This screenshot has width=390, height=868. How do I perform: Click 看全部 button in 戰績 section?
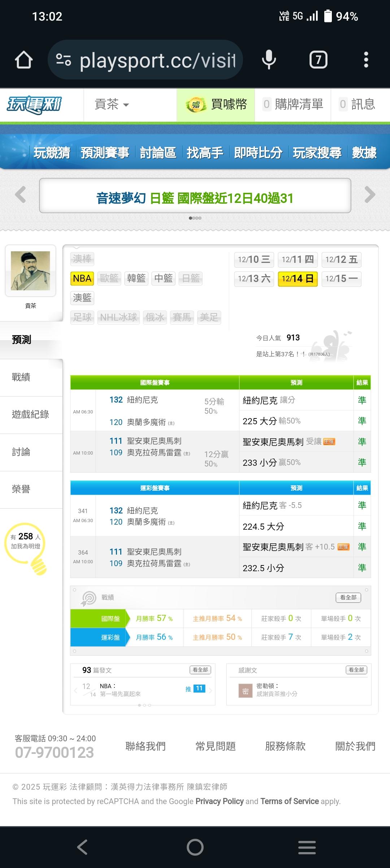[348, 598]
